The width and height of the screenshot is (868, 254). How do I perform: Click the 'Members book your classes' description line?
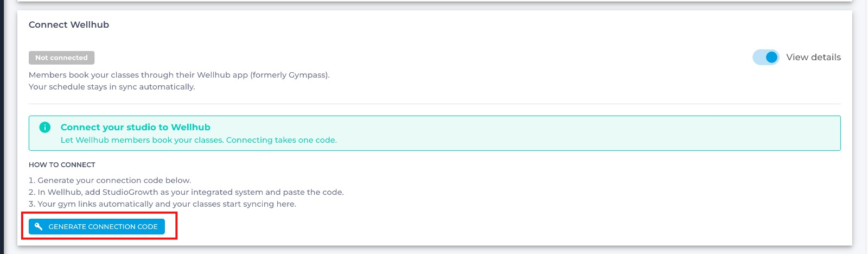pos(179,75)
